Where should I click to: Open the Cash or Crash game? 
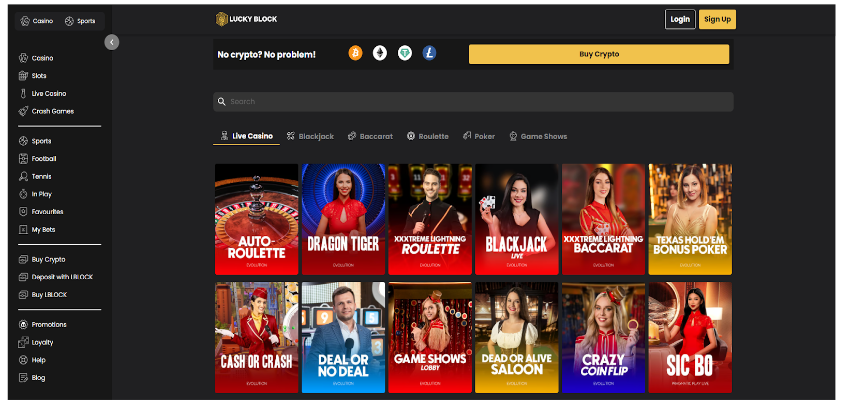(x=257, y=337)
